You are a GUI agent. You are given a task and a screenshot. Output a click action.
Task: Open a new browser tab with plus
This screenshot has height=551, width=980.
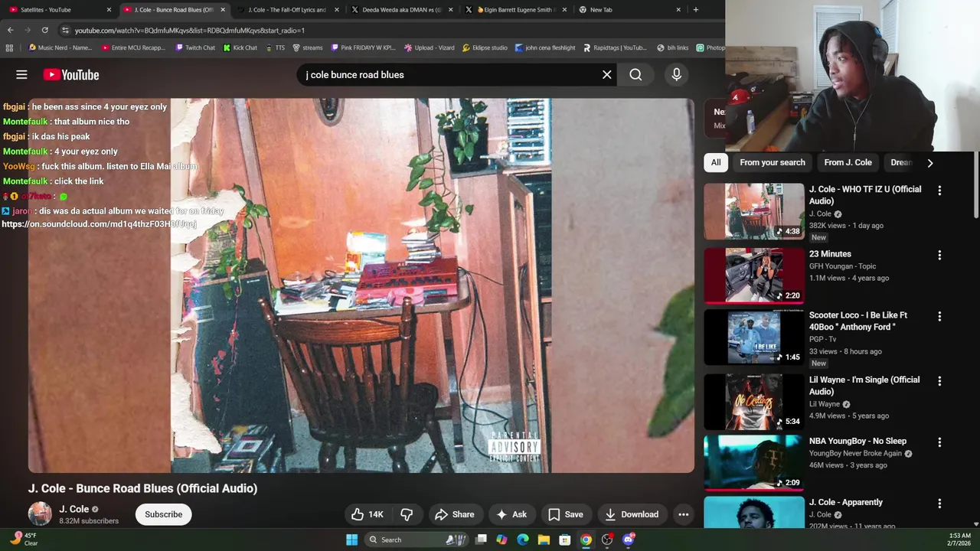point(695,10)
